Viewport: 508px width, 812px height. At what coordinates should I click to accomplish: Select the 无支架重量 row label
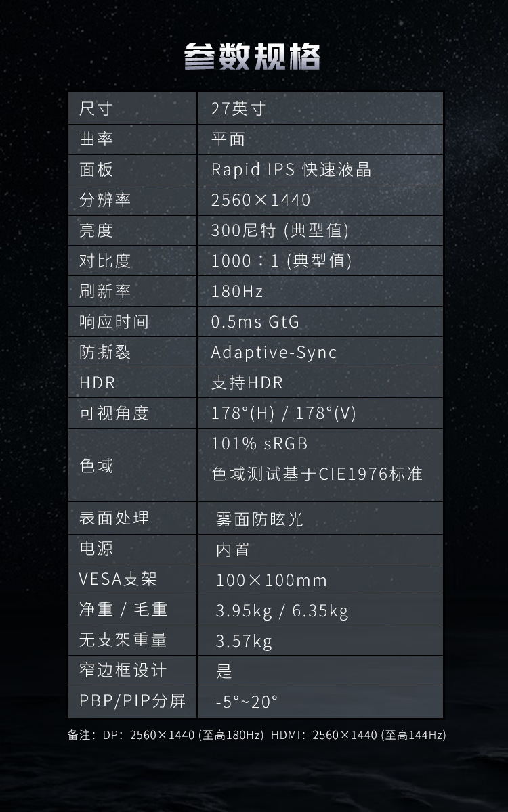click(x=123, y=640)
